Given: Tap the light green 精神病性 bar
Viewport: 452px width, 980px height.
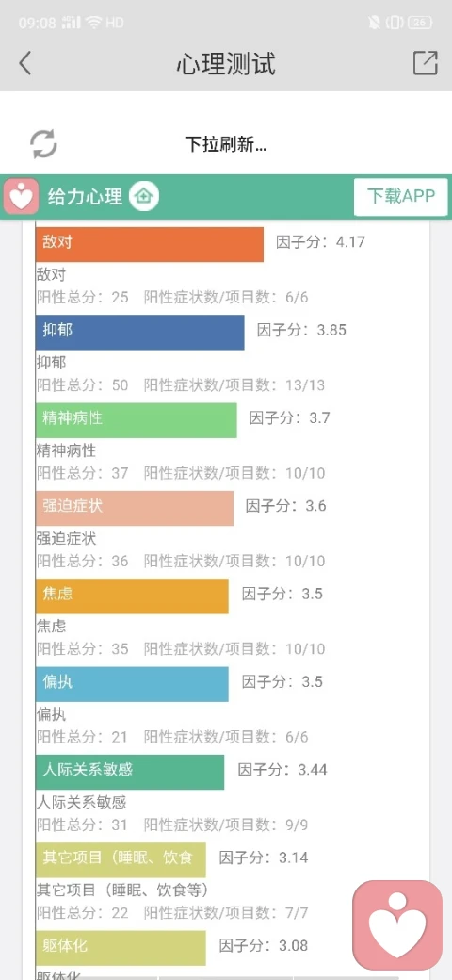Looking at the screenshot, I should pos(137,420).
